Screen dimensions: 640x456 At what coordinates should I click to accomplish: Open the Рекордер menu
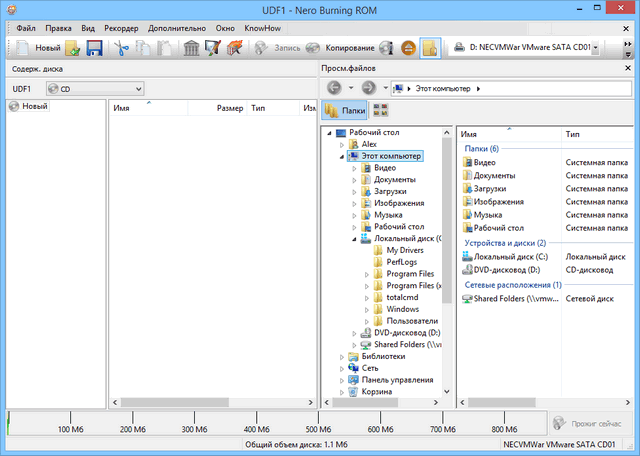pos(121,29)
